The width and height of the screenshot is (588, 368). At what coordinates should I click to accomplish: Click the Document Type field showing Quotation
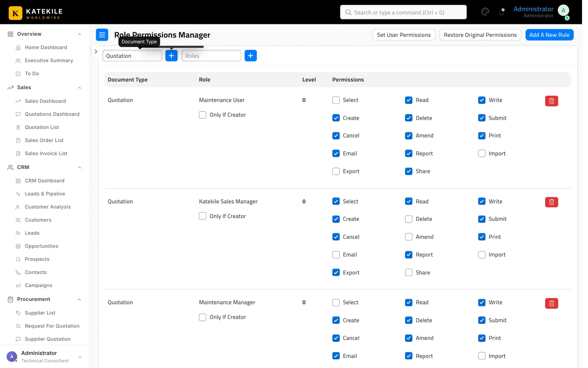pyautogui.click(x=132, y=56)
